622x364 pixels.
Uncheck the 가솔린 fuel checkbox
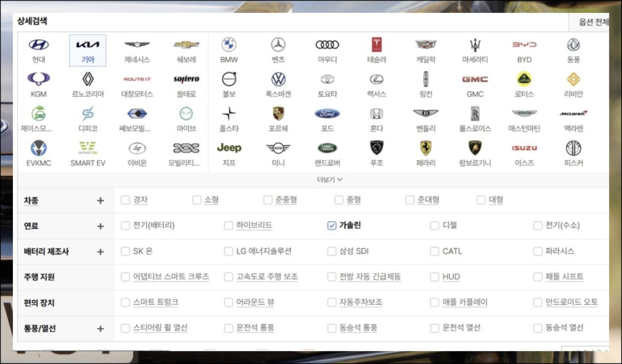332,226
